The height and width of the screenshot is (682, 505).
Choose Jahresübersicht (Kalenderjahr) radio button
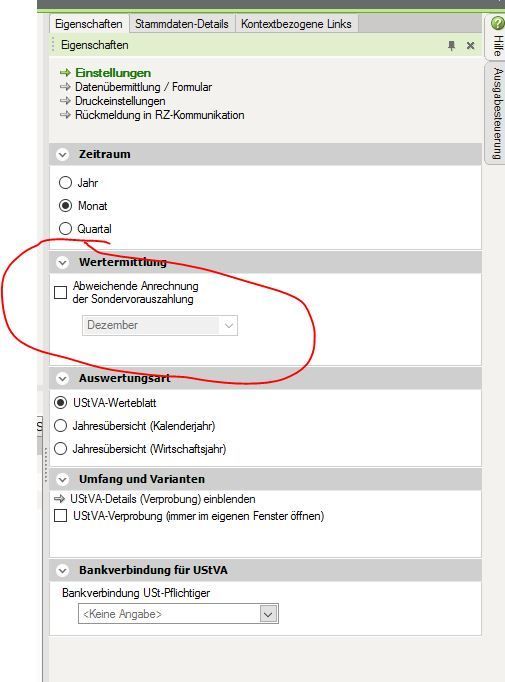[60, 426]
